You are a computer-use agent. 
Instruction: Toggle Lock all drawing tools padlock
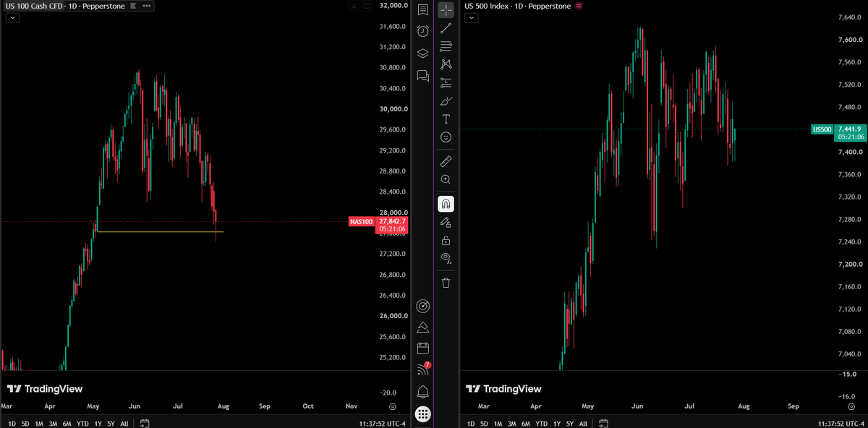click(x=446, y=240)
